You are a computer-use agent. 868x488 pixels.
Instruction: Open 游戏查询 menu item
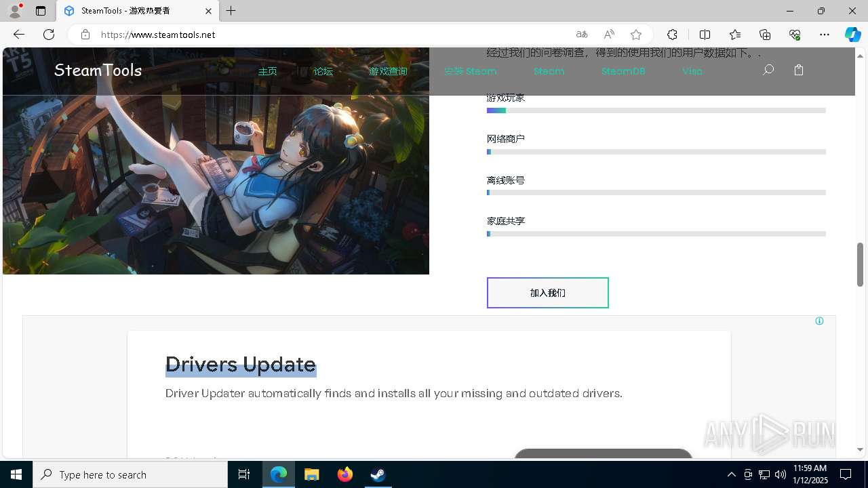pos(388,71)
